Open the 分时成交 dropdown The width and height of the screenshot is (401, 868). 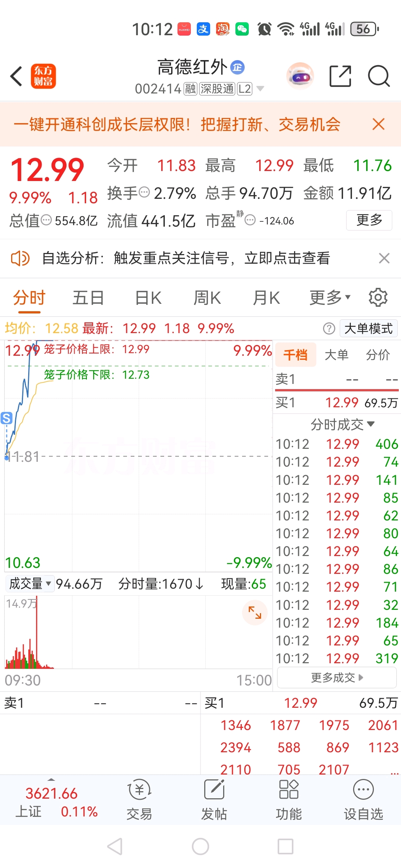point(342,424)
